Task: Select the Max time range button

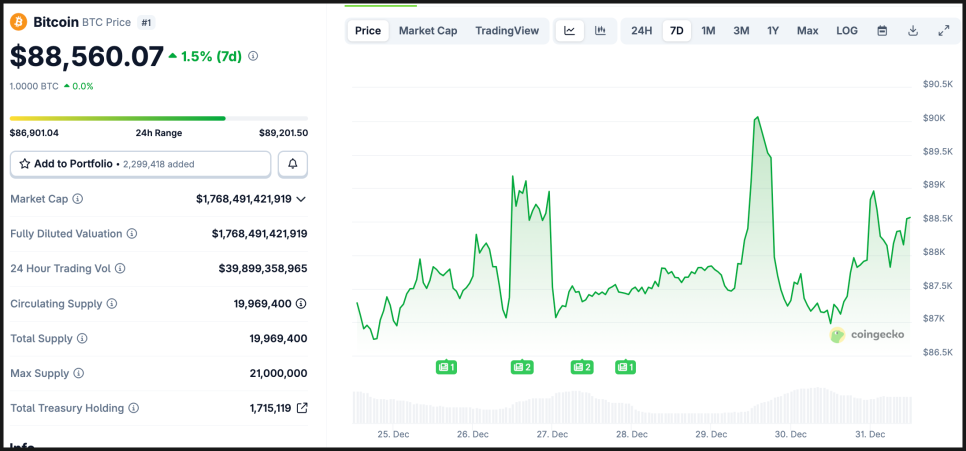Action: pos(807,31)
